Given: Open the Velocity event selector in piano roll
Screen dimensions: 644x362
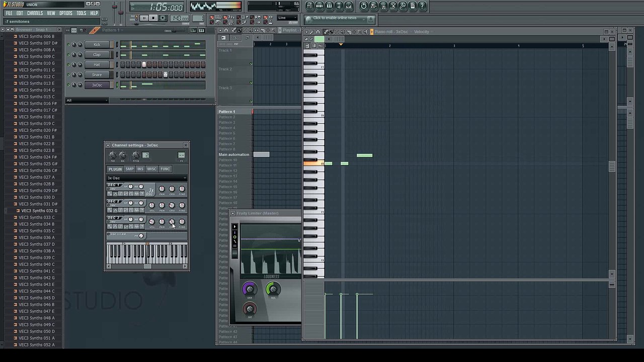Looking at the screenshot, I should [x=422, y=32].
